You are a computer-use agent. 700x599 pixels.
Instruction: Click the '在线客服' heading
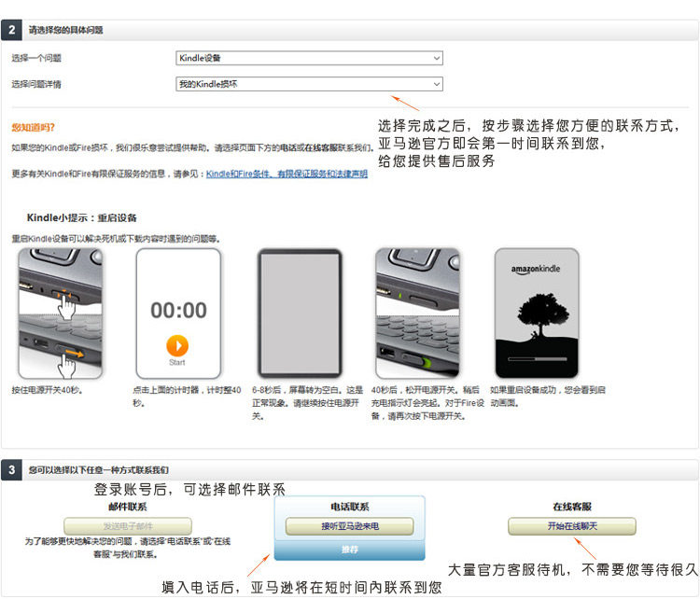(x=572, y=507)
